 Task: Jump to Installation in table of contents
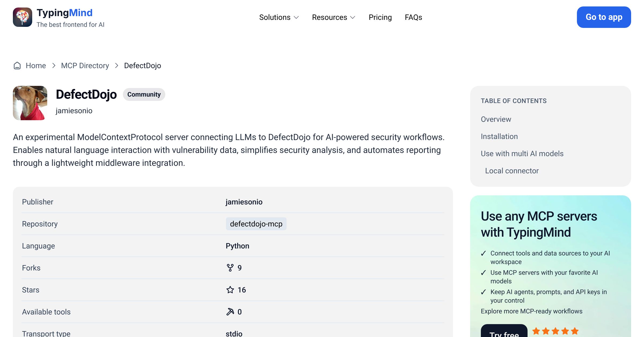click(499, 136)
